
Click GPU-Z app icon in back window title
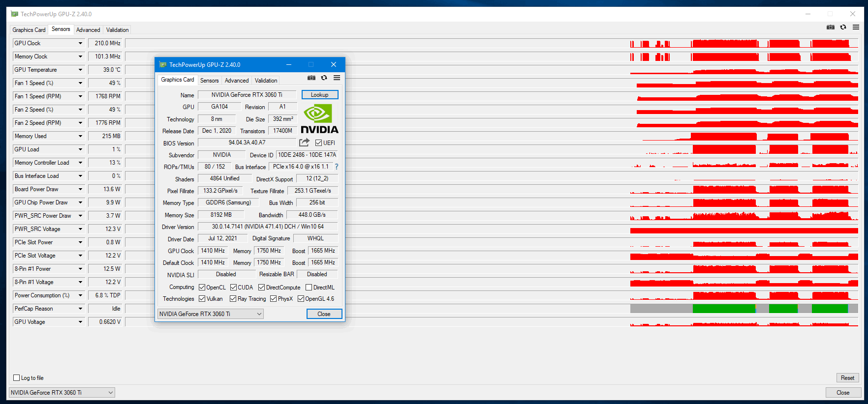pos(14,14)
